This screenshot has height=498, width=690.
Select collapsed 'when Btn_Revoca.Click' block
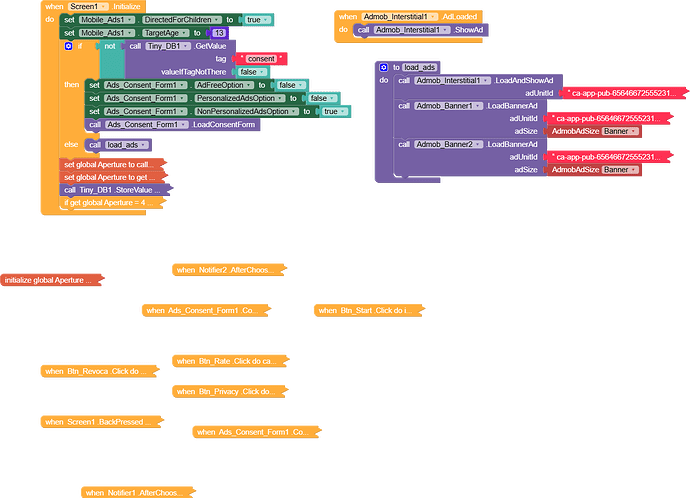tap(99, 372)
